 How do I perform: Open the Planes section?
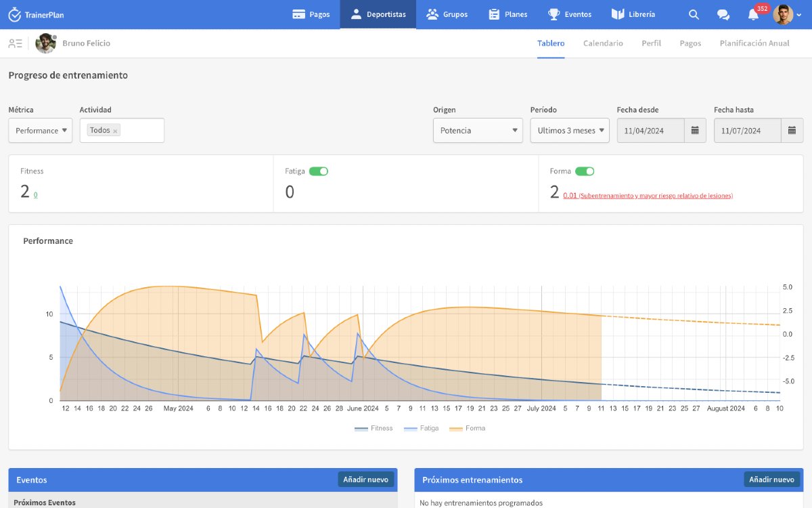(x=507, y=14)
